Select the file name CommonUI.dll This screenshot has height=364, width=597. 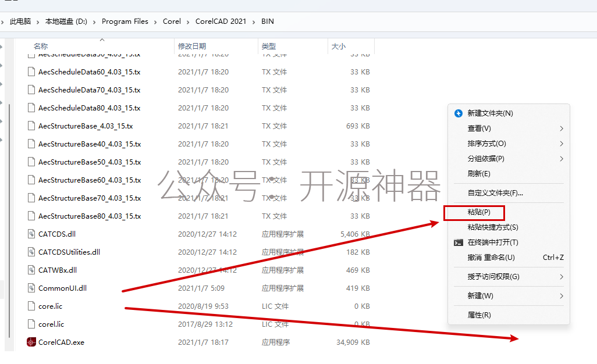(62, 288)
